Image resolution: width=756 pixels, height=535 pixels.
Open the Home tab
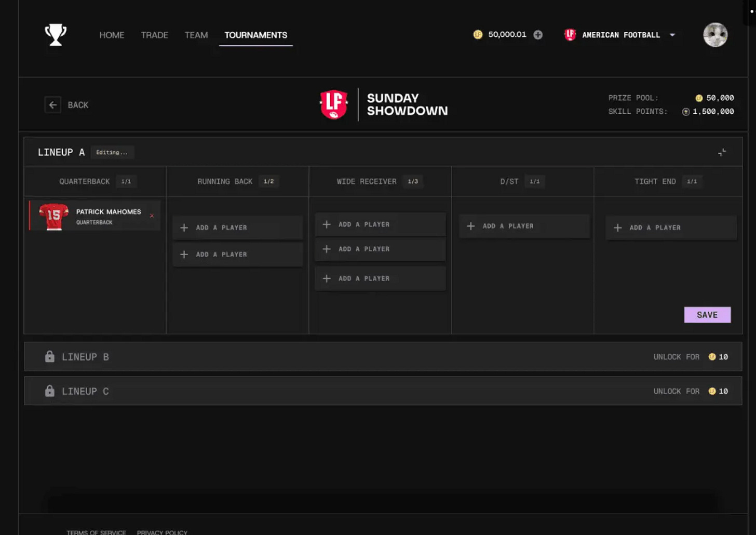(x=112, y=35)
